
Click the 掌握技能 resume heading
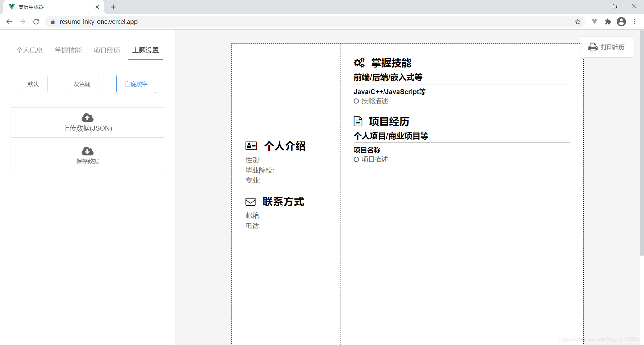pyautogui.click(x=391, y=63)
